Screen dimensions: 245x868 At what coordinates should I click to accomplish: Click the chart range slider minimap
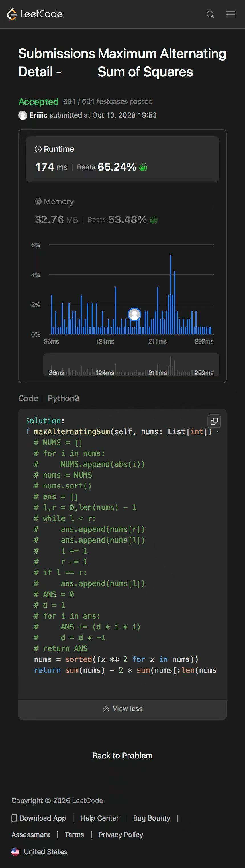[x=131, y=365]
